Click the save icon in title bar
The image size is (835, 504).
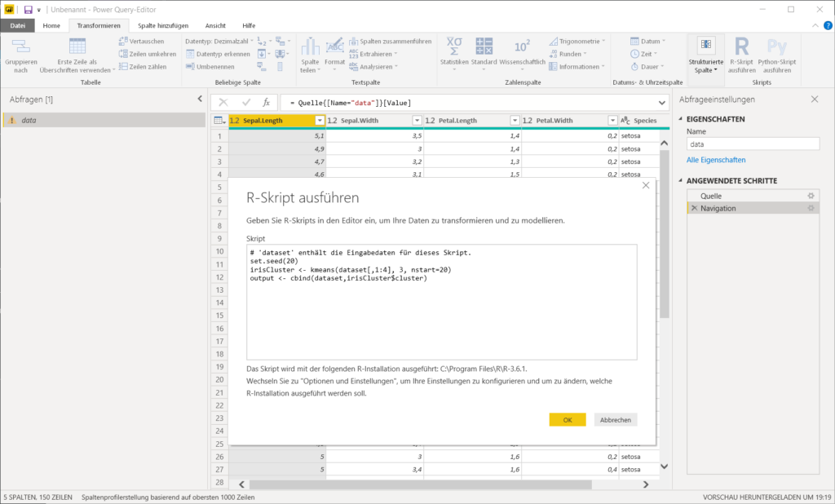[x=29, y=10]
